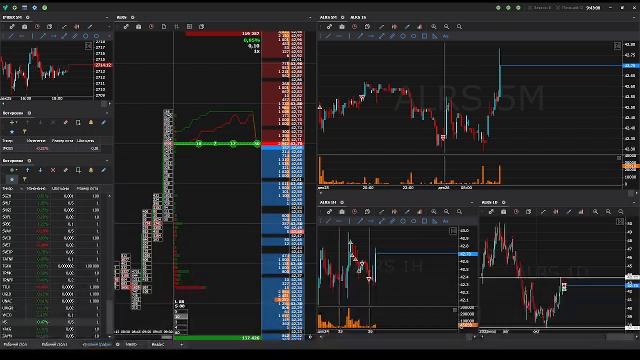Click the eraser icon in the lower watchlist toolbar
Viewport: 640px width, 360px height.
pyautogui.click(x=65, y=170)
